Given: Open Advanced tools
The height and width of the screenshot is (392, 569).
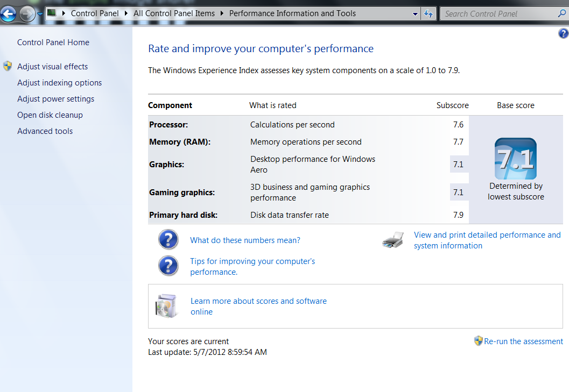Looking at the screenshot, I should tap(45, 131).
